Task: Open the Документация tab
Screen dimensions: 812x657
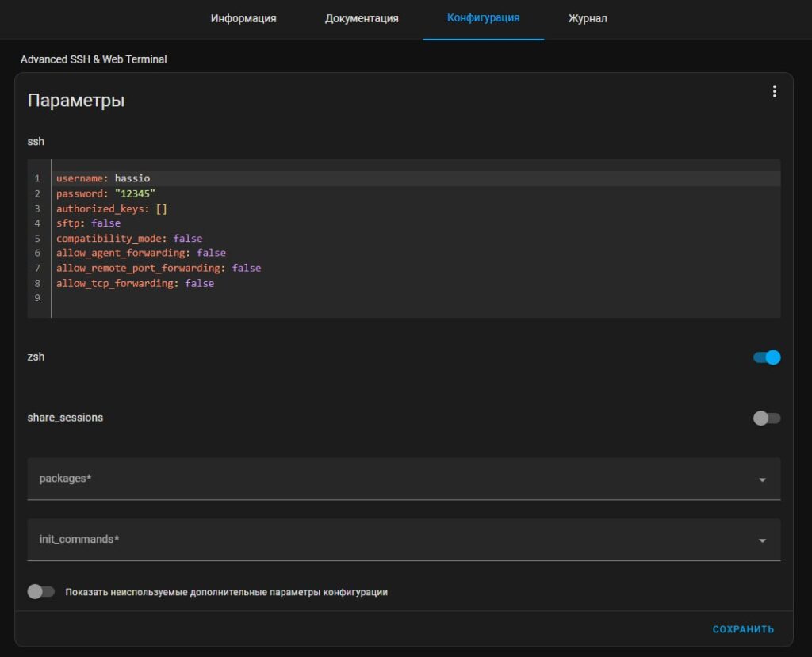Action: (362, 18)
